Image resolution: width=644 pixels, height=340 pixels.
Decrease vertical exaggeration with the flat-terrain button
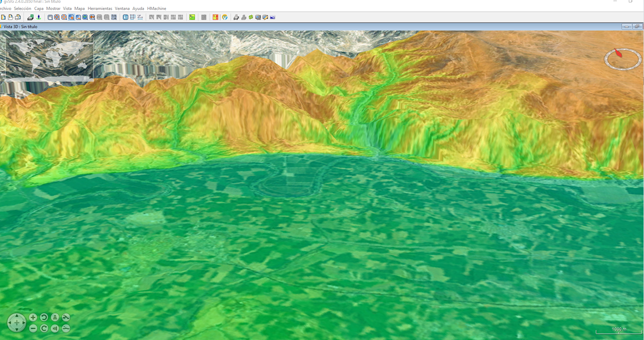click(66, 328)
